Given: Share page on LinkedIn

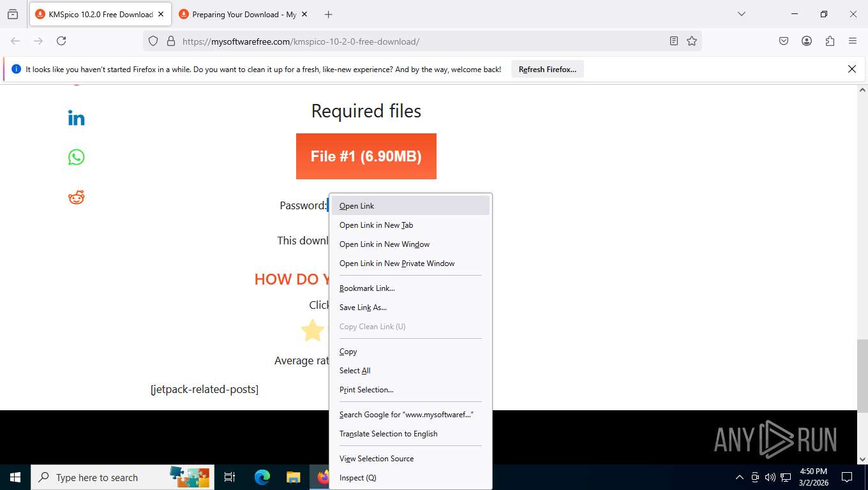Looking at the screenshot, I should click(76, 118).
